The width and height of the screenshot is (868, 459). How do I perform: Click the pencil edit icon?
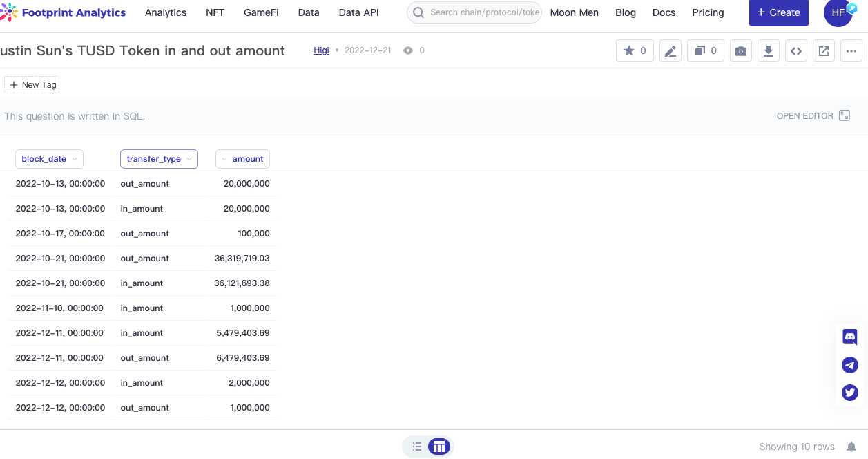tap(670, 50)
